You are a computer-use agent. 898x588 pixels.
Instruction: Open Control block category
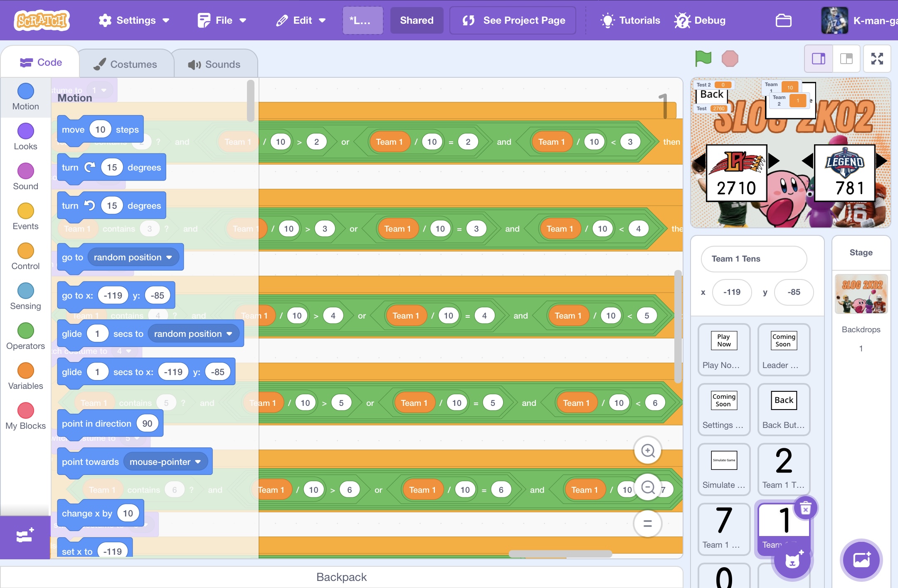tap(25, 257)
